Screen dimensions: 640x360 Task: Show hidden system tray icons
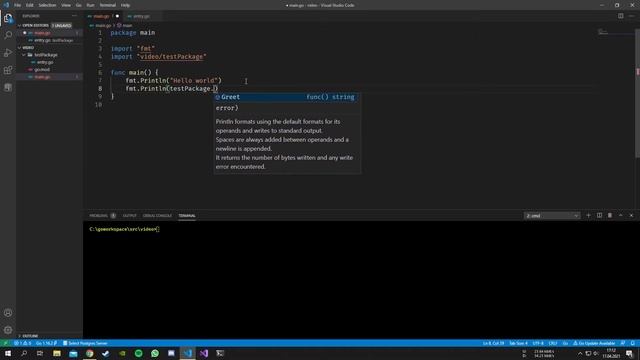click(x=580, y=353)
